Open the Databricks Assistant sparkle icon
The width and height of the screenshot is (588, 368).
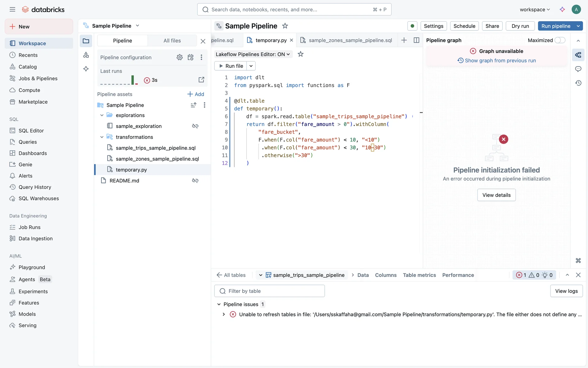(x=562, y=10)
